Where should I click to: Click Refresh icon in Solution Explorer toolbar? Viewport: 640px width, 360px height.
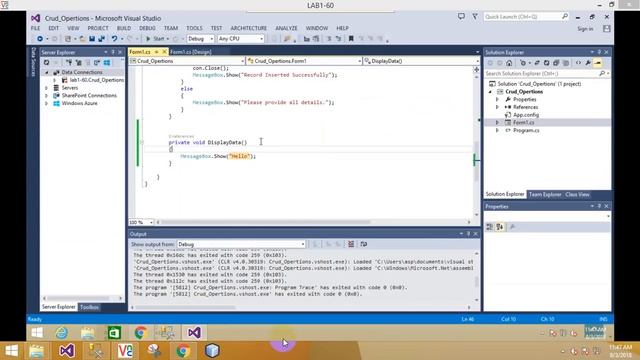point(547,63)
